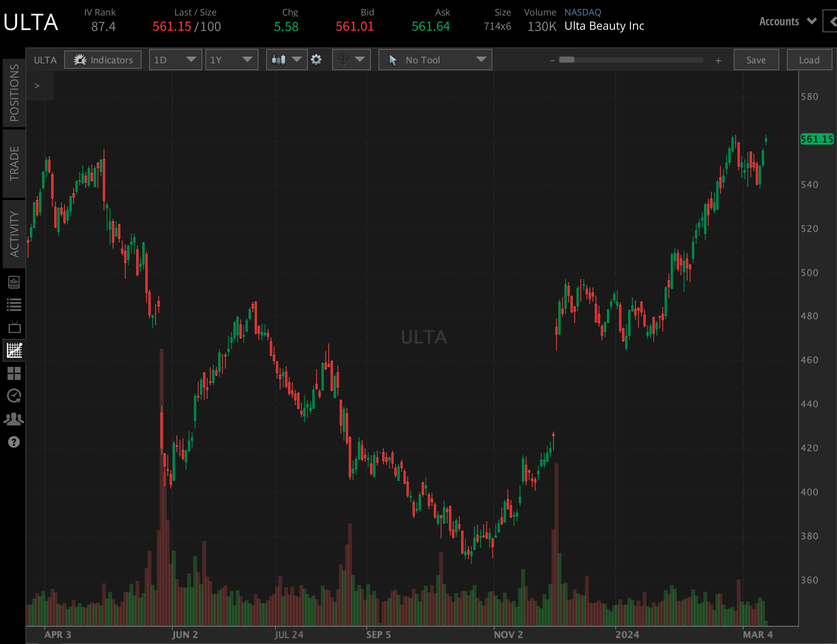This screenshot has width=837, height=644.
Task: Open the help question mark icon
Action: click(14, 442)
